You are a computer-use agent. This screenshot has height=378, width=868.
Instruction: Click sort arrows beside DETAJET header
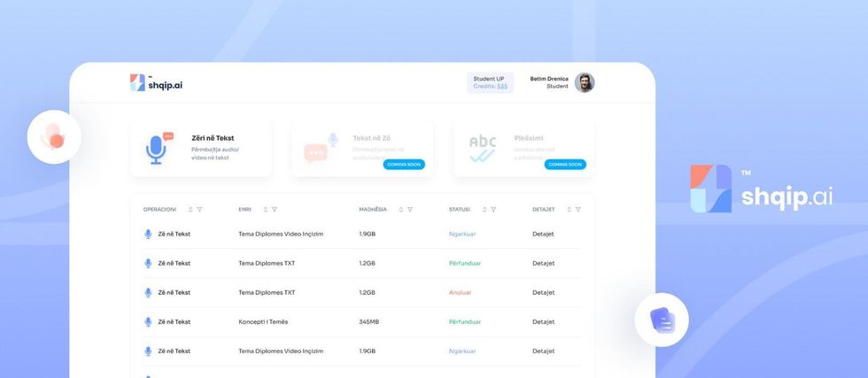click(x=569, y=210)
